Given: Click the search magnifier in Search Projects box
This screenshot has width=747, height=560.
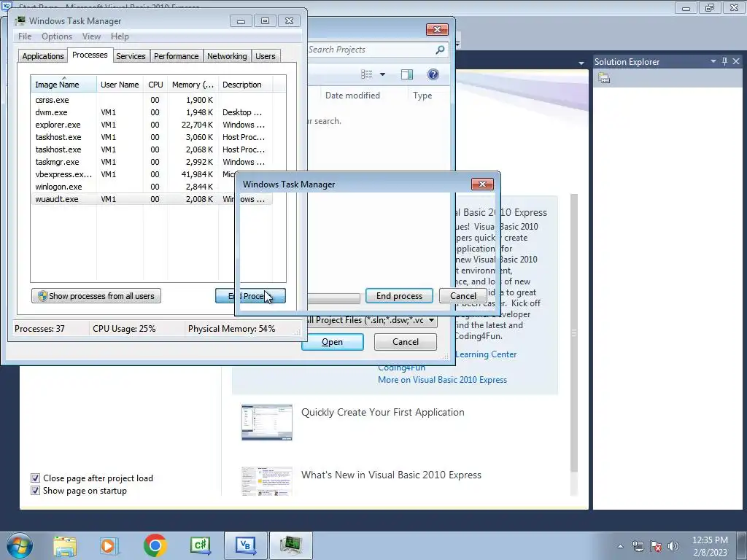Looking at the screenshot, I should coord(440,50).
